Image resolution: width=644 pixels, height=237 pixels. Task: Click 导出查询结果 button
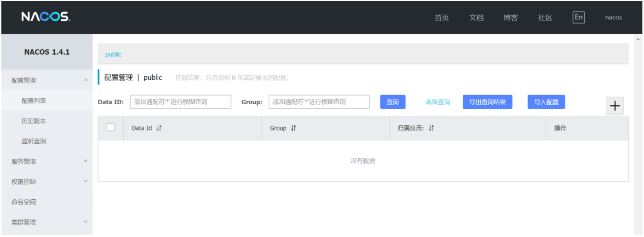(488, 102)
